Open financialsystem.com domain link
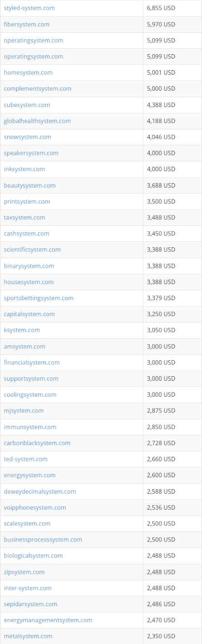202x644 pixels. pyautogui.click(x=32, y=363)
